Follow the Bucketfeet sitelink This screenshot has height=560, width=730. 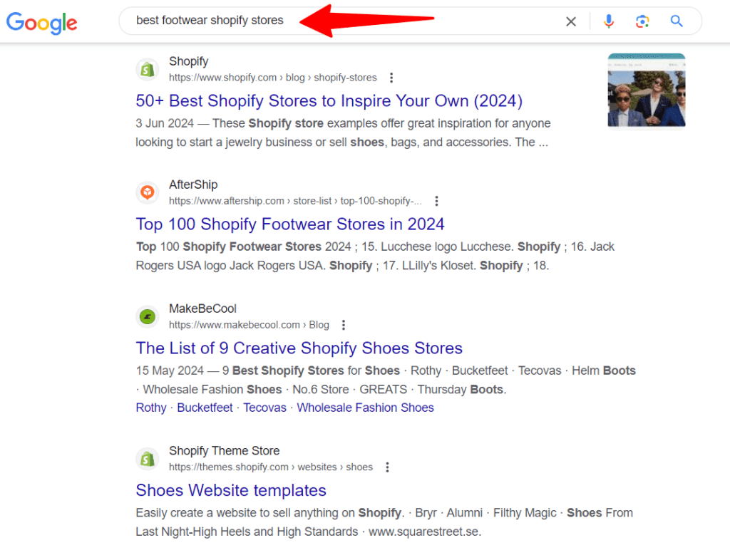(205, 408)
